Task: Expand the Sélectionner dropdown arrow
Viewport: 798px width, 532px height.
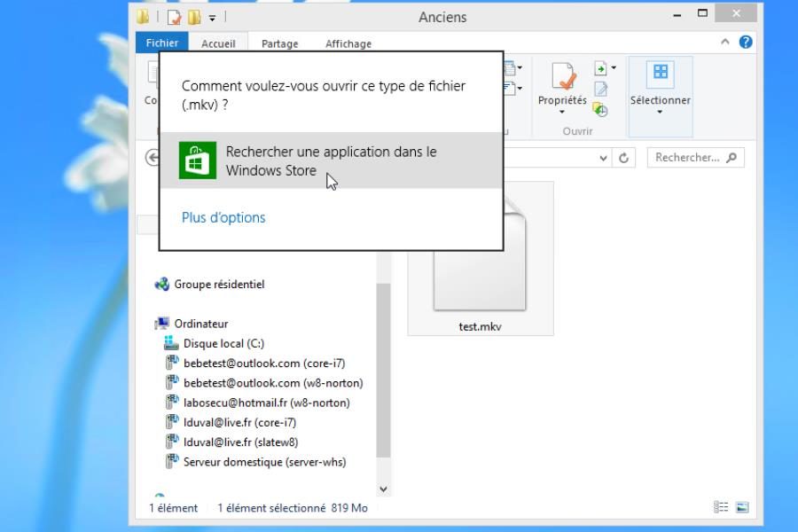Action: pos(660,113)
